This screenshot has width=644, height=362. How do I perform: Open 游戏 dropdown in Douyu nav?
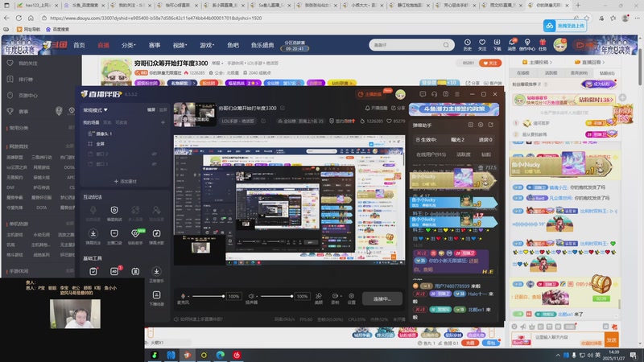coord(207,45)
